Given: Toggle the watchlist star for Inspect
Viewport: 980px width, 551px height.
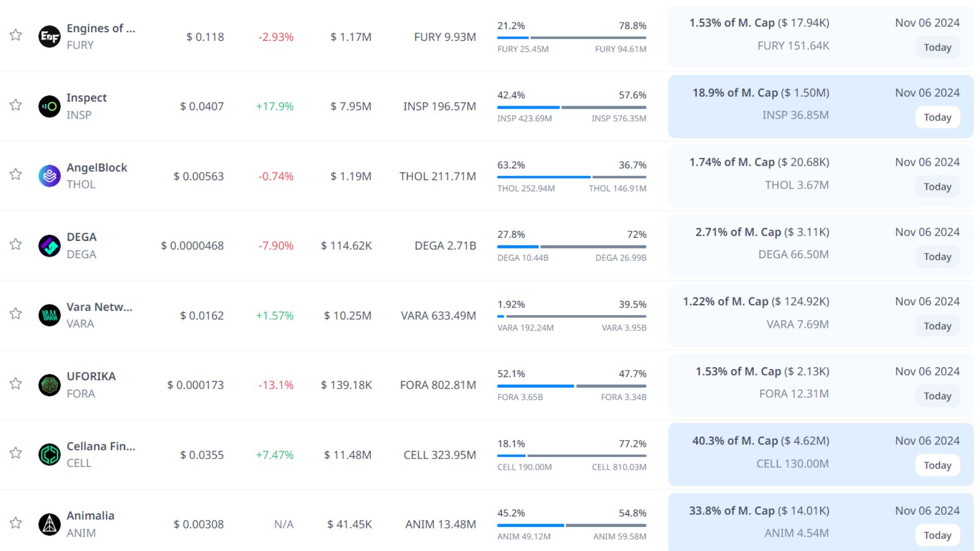Looking at the screenshot, I should tap(16, 105).
